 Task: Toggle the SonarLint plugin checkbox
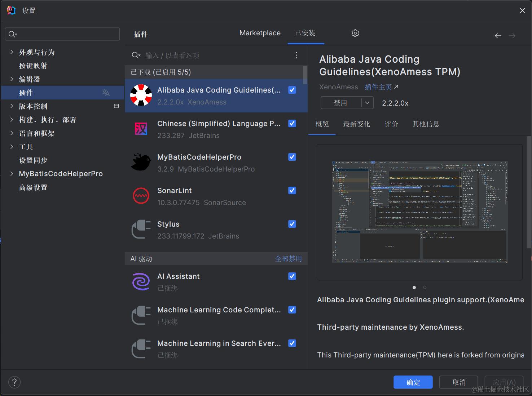[x=292, y=191]
